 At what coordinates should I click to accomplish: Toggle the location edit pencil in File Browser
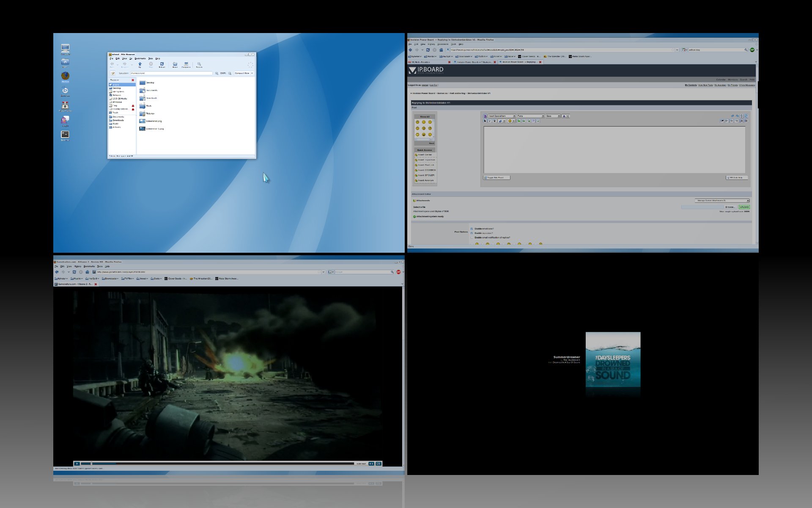(113, 73)
